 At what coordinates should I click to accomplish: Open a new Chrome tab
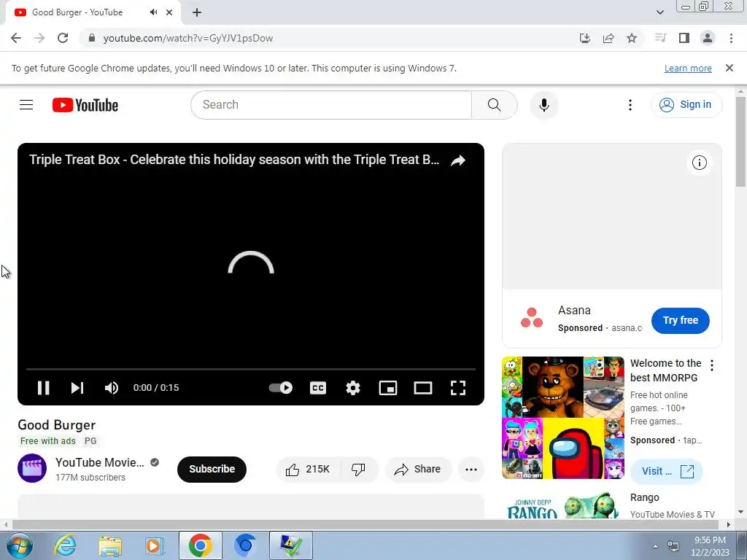(197, 12)
